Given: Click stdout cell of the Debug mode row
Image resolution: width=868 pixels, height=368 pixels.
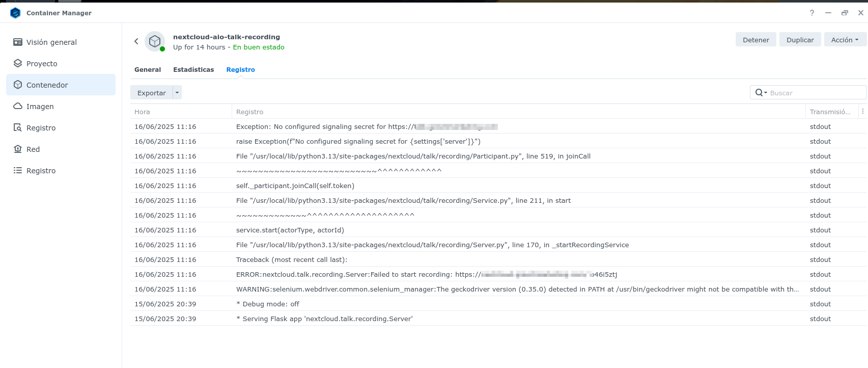Looking at the screenshot, I should [820, 304].
